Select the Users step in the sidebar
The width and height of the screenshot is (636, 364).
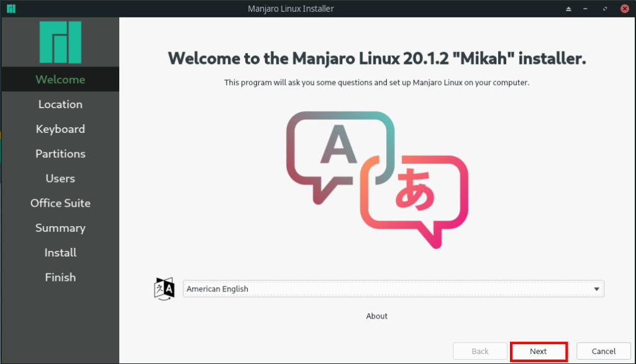pos(60,178)
